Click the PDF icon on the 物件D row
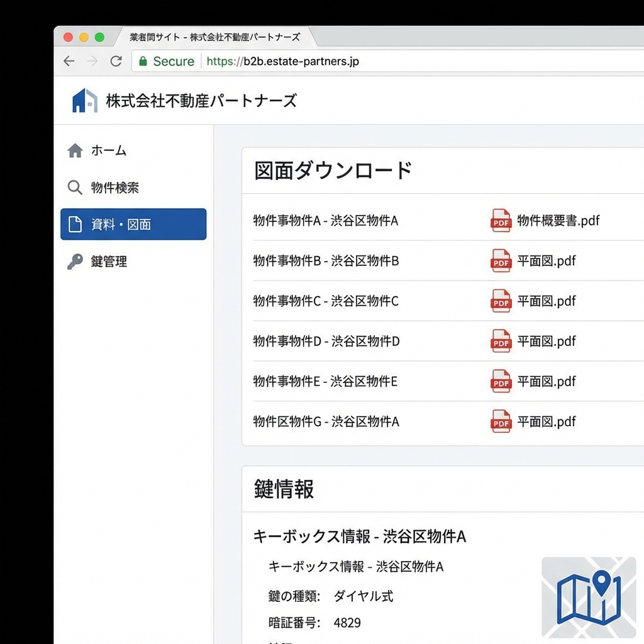 (x=500, y=341)
